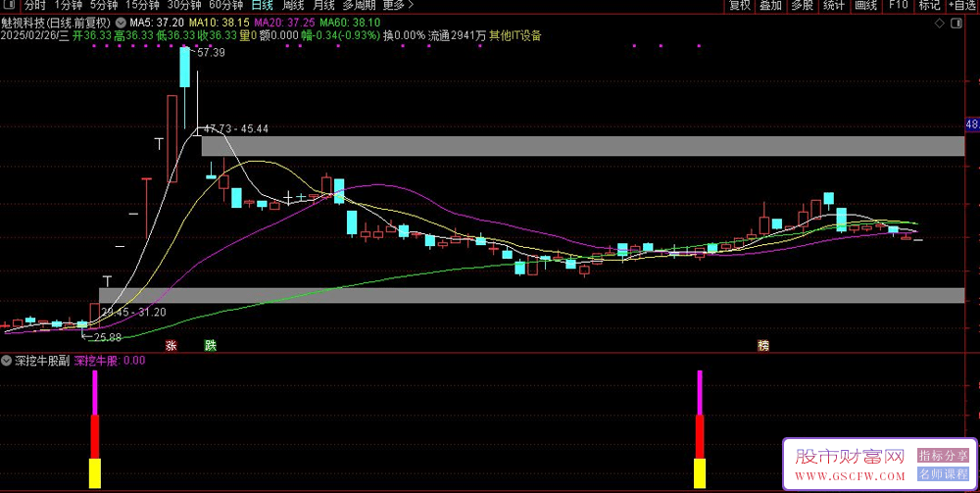Screen dimensions: 980x493
Task: Click the T marker above the 29.45 - 31.20 band
Action: tap(107, 280)
